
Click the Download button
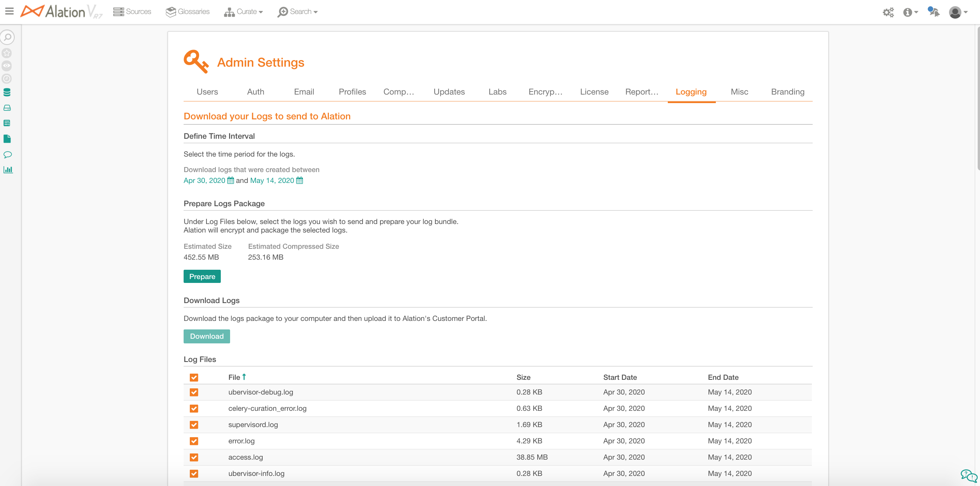click(x=207, y=336)
